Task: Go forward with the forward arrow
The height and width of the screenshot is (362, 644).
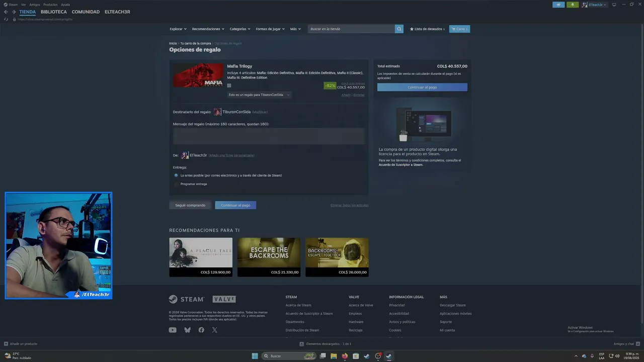Action: point(14,12)
